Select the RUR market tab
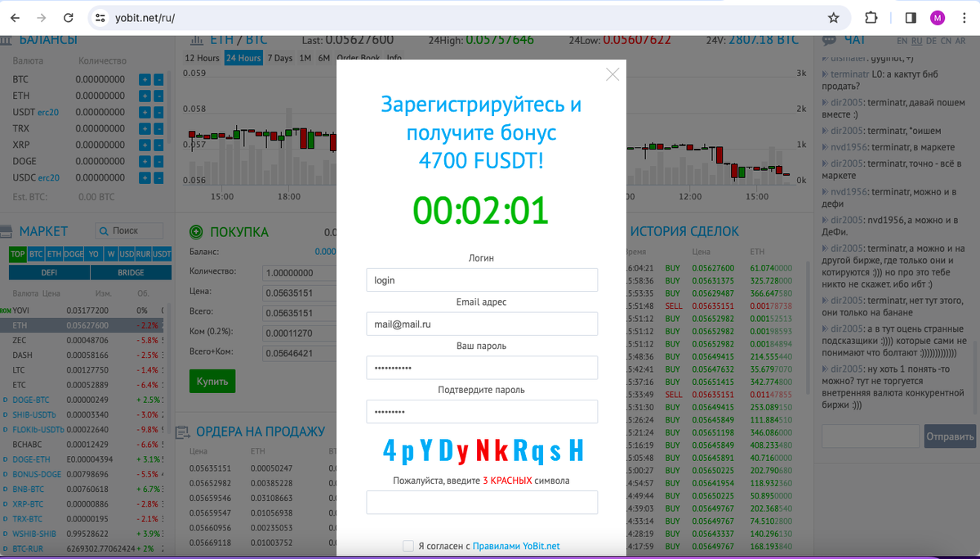The image size is (980, 559). click(144, 254)
